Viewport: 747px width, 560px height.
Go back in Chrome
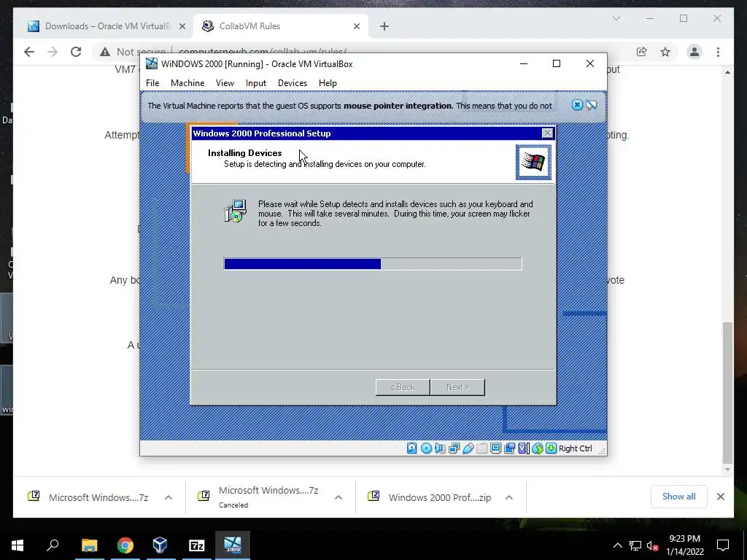coord(29,52)
